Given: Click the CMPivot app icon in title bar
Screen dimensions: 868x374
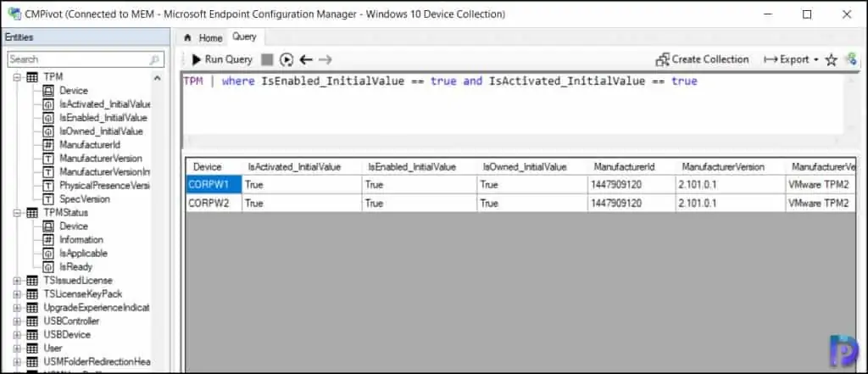Looking at the screenshot, I should click(14, 14).
